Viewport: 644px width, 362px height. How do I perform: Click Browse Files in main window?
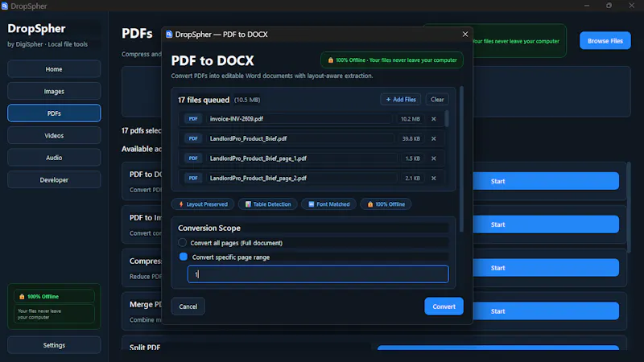tap(605, 41)
